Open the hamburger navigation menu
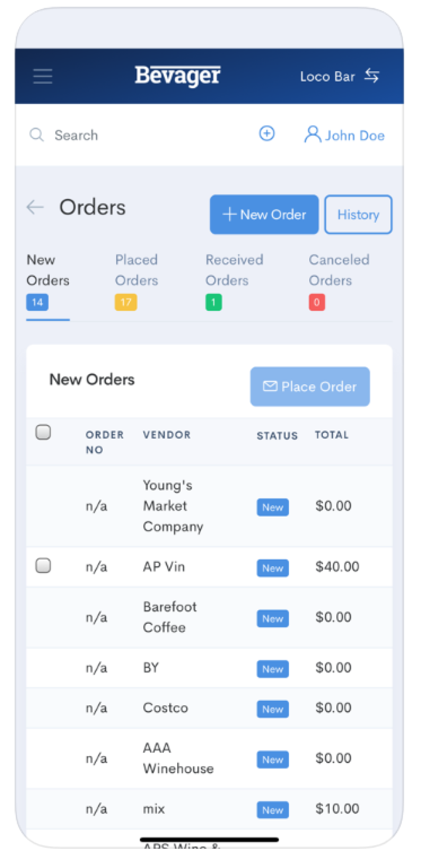The width and height of the screenshot is (421, 868). coord(43,76)
